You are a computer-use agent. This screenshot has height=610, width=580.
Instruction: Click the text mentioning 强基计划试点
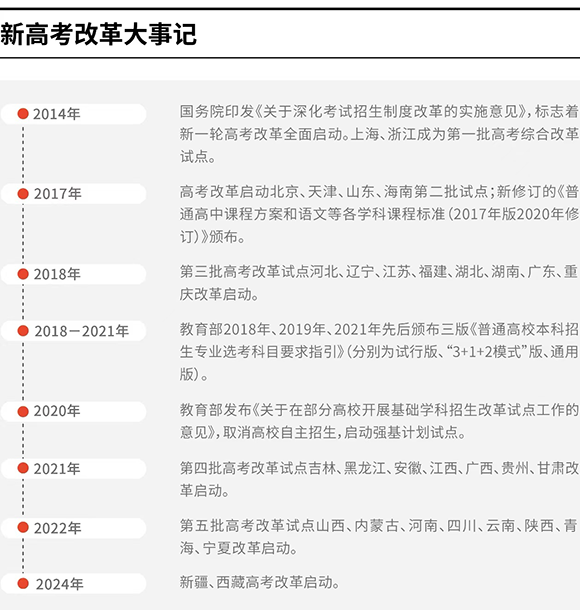pyautogui.click(x=379, y=421)
